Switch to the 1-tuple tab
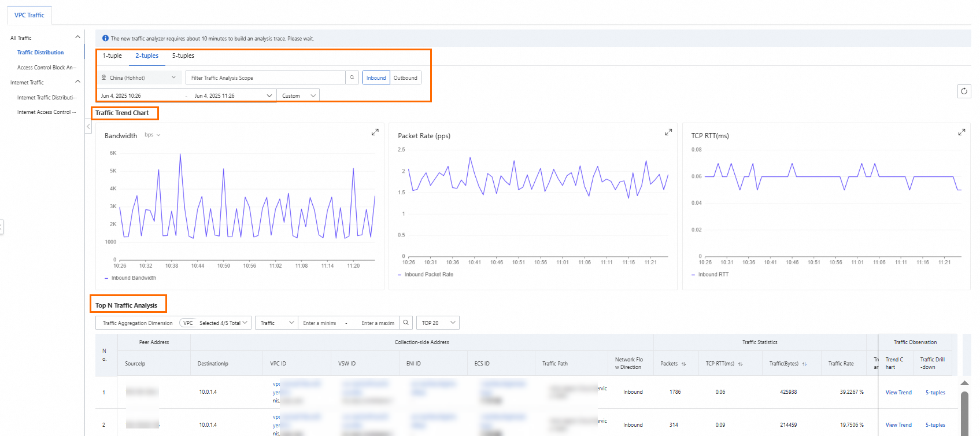 [x=112, y=56]
